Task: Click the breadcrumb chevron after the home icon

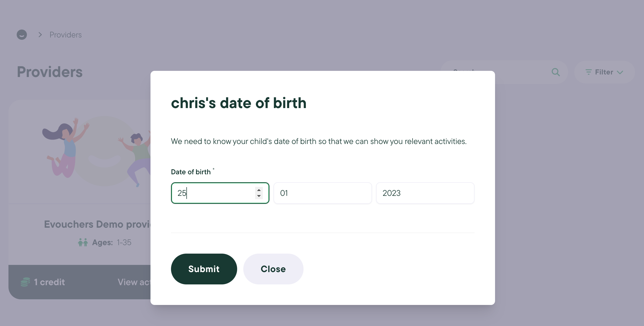Action: click(40, 34)
